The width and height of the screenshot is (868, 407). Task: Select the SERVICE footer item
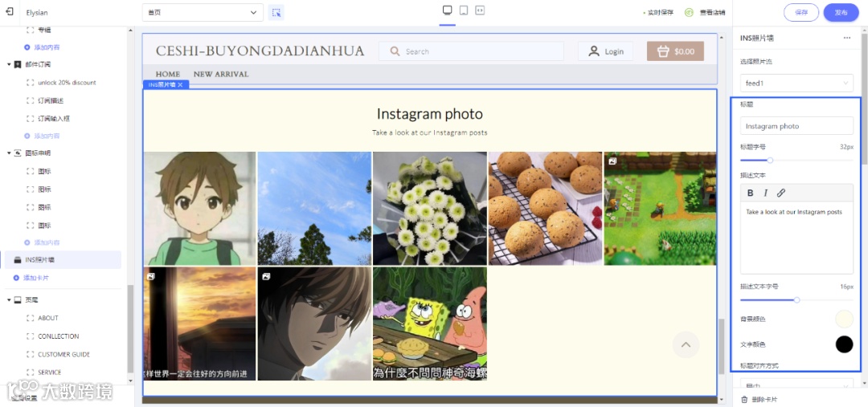click(50, 372)
